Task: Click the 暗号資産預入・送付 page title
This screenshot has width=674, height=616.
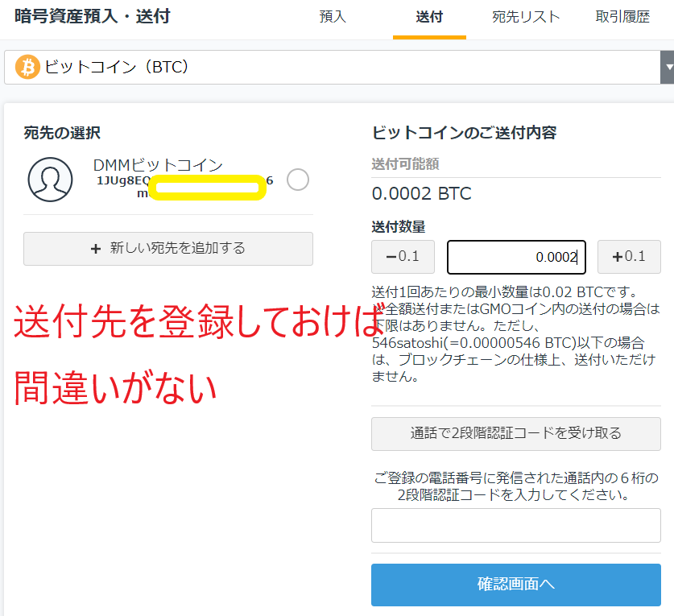Action: pos(93,16)
